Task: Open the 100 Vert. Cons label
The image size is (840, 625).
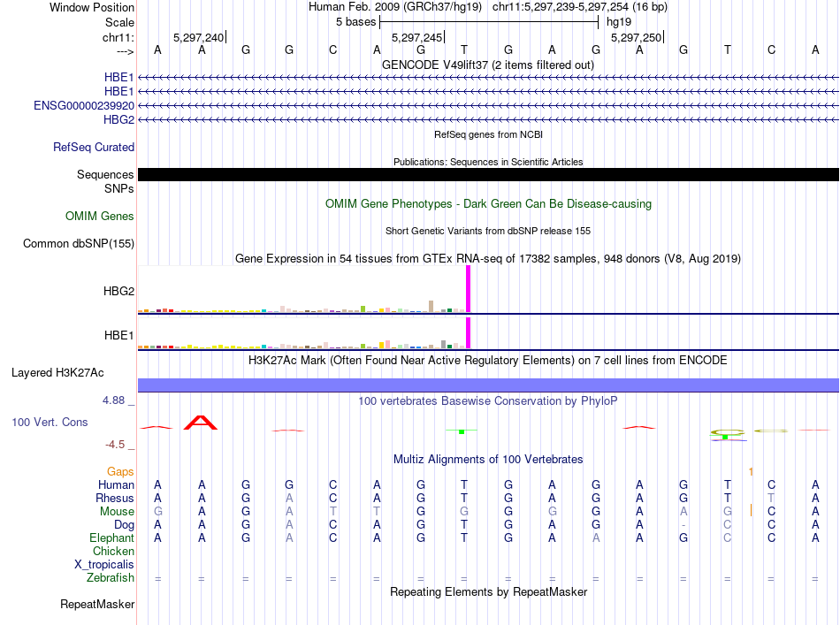Action: 50,422
